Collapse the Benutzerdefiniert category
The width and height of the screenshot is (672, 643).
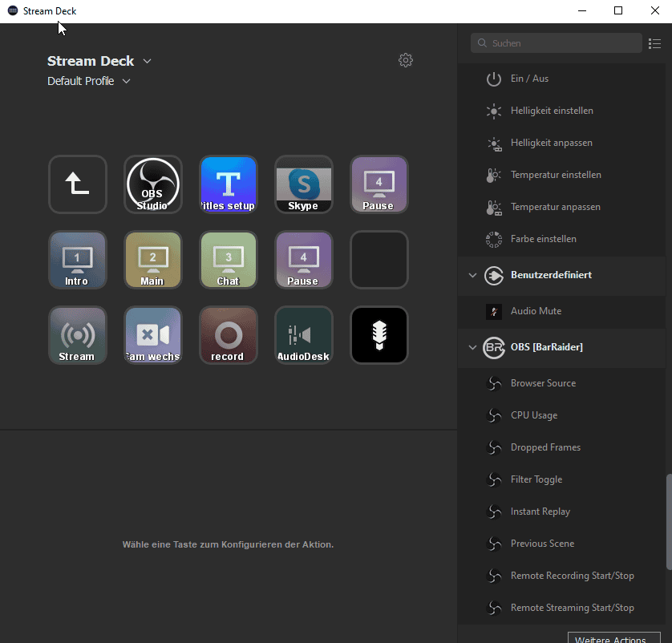(x=472, y=275)
